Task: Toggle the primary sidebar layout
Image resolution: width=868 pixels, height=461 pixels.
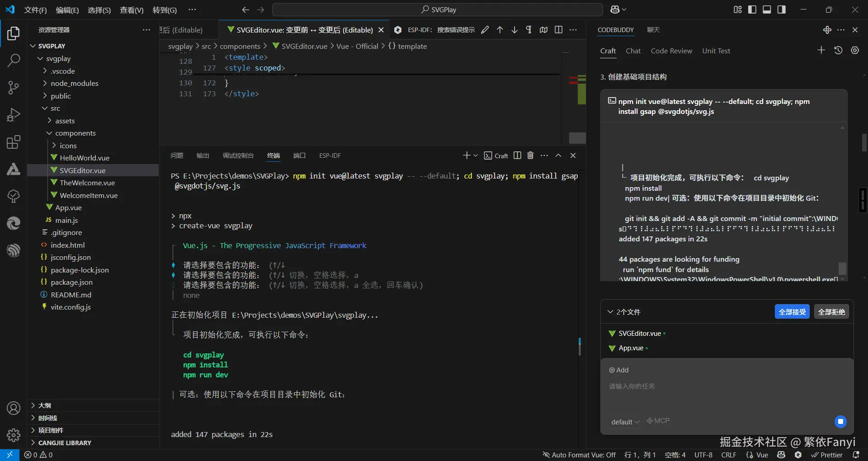Action: point(752,9)
